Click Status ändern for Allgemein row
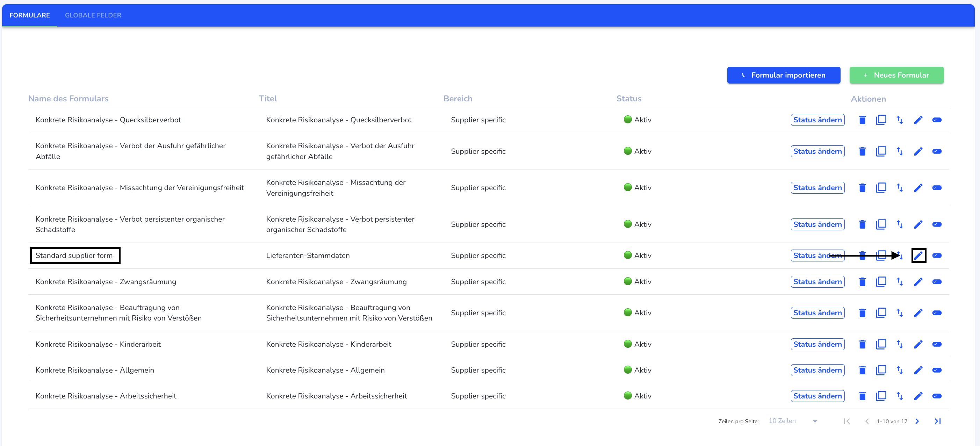Screen dimensions: 980x446 [x=817, y=370]
